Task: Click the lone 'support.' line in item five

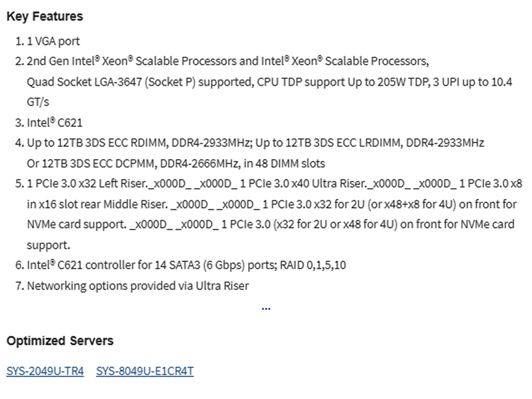Action: 49,245
